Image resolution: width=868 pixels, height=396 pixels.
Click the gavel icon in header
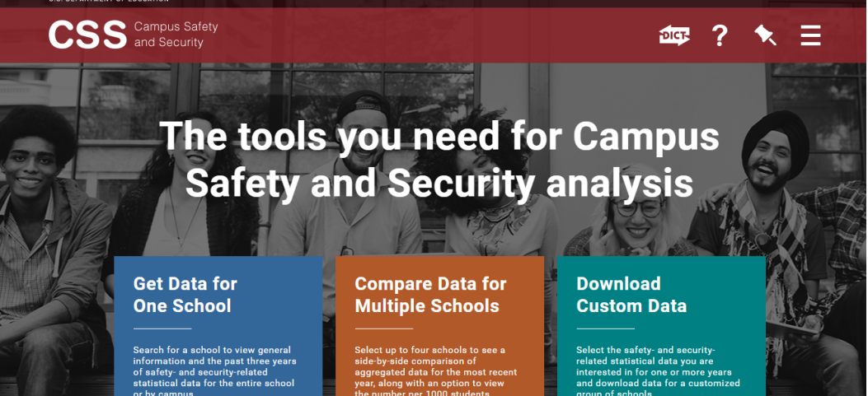[766, 35]
